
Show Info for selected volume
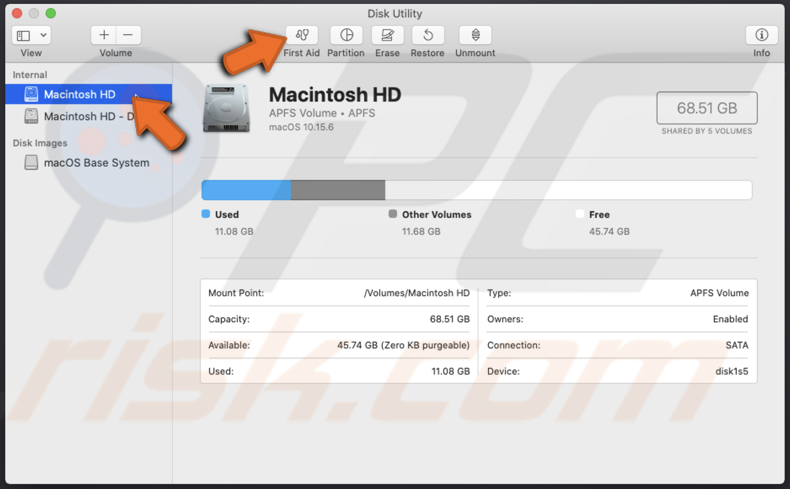pos(761,35)
